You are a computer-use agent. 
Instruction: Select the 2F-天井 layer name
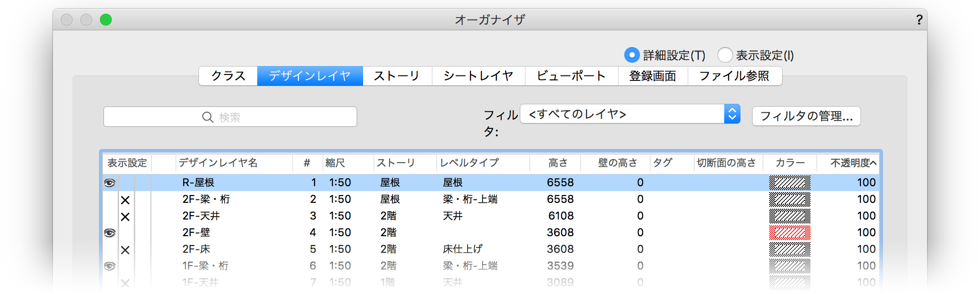pyautogui.click(x=201, y=216)
